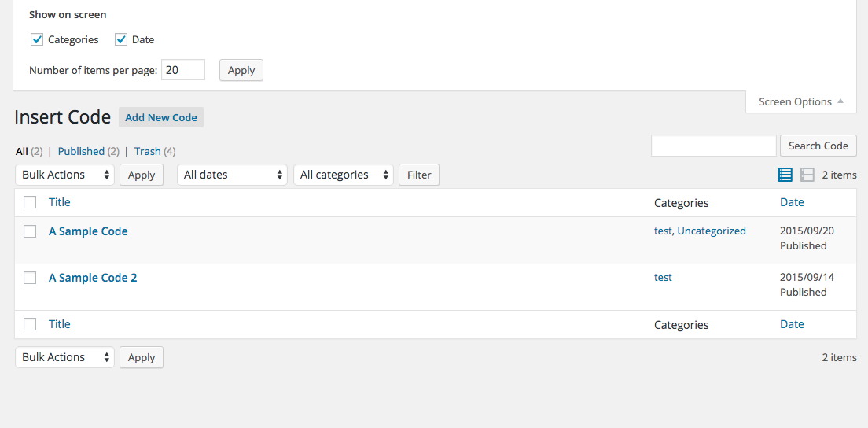868x428 pixels.
Task: Show the Published codes view
Action: pos(81,151)
